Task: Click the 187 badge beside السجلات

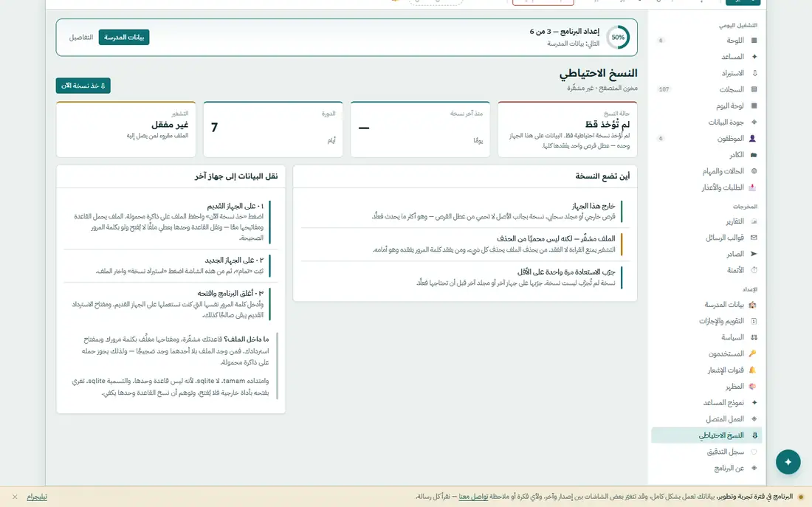Action: pyautogui.click(x=664, y=89)
